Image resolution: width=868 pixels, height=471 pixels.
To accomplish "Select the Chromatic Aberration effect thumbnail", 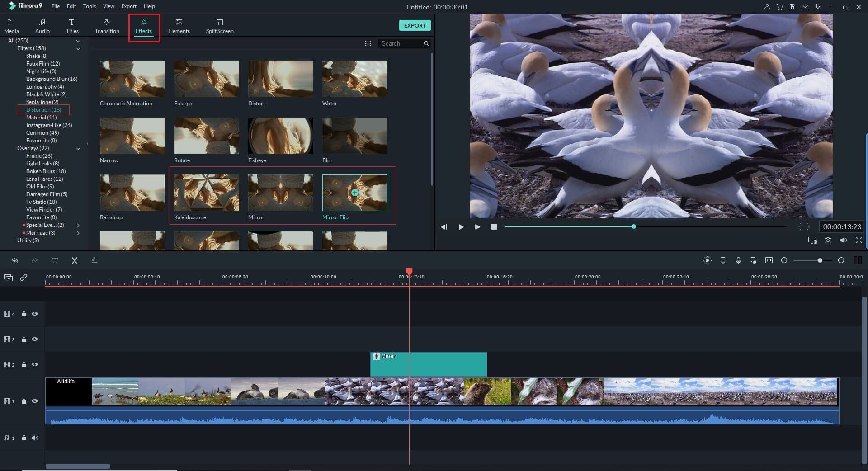I will 132,79.
